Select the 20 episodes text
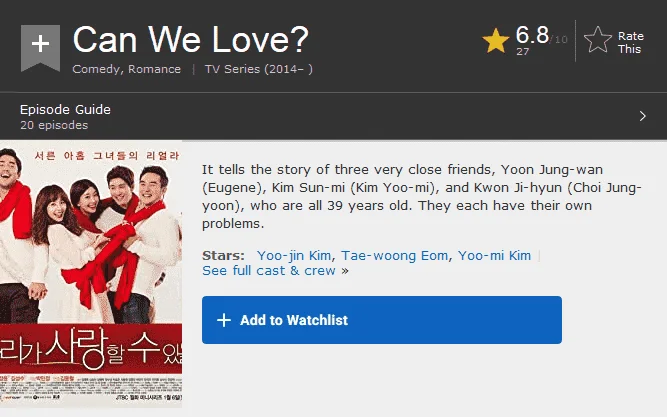This screenshot has width=667, height=417. click(54, 125)
